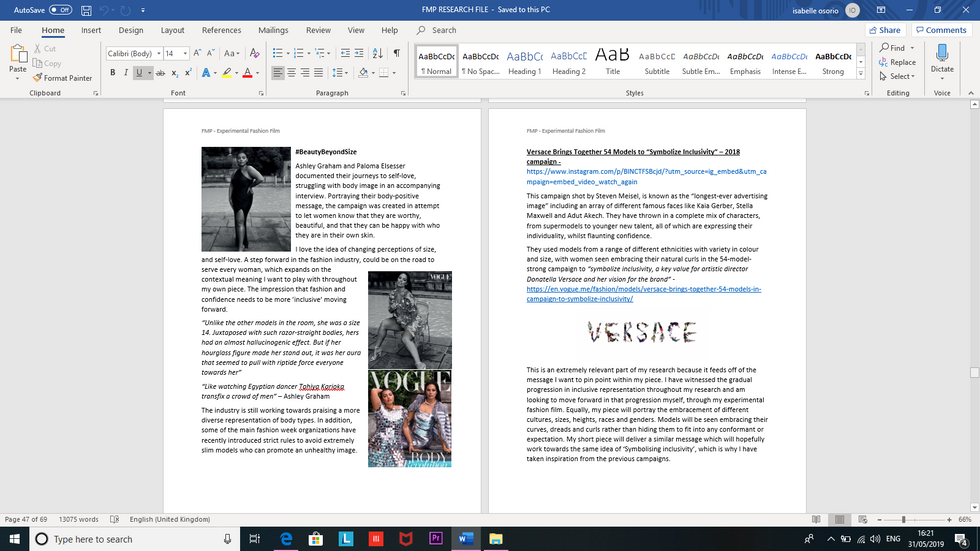Switch to the Design tab
This screenshot has width=980, height=551.
tap(131, 30)
